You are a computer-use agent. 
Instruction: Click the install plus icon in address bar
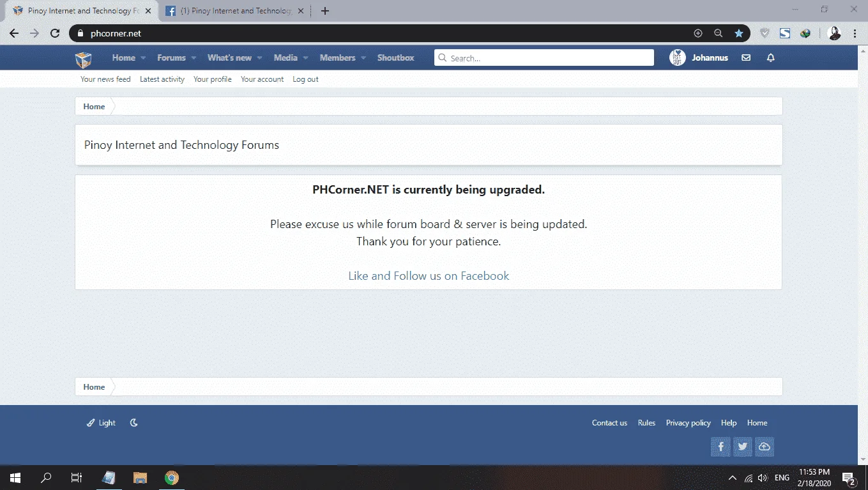pyautogui.click(x=698, y=33)
